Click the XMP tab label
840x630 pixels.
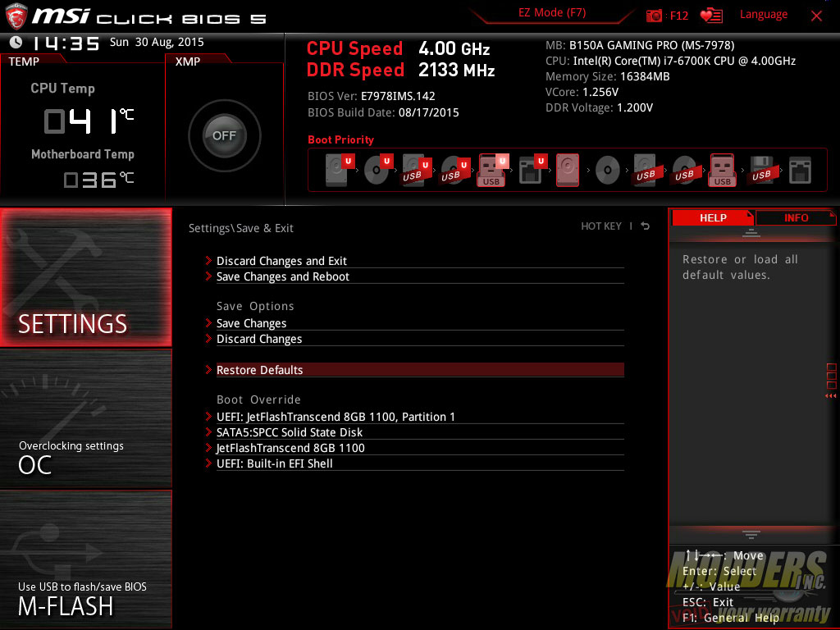pyautogui.click(x=188, y=62)
